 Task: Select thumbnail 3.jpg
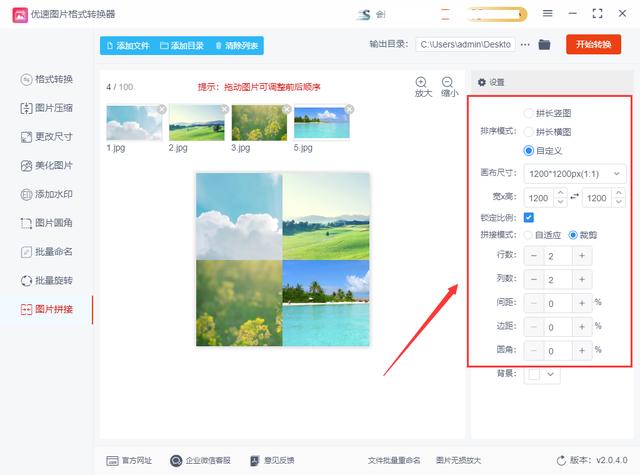[259, 122]
